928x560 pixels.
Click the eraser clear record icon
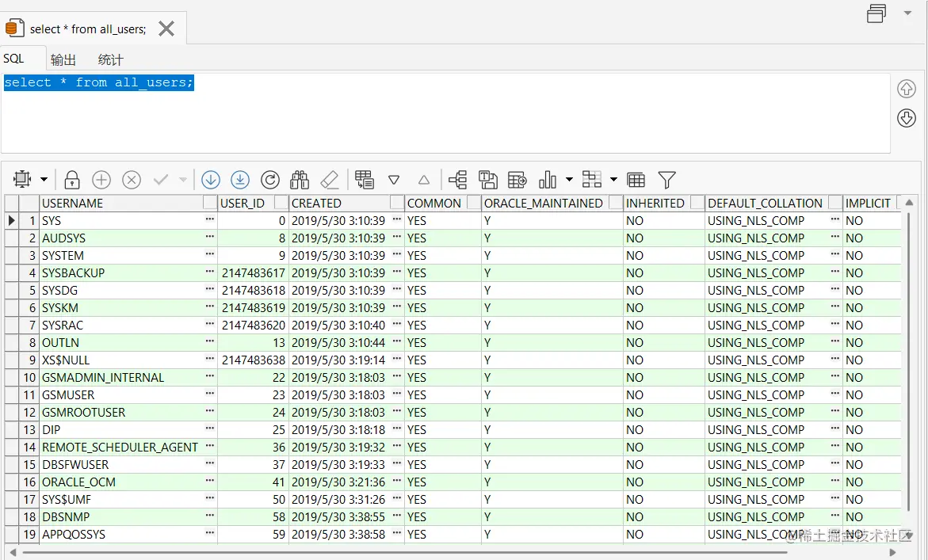pyautogui.click(x=329, y=179)
